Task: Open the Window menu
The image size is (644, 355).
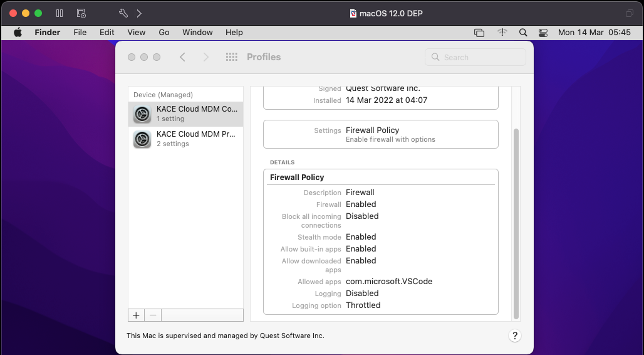Action: tap(197, 33)
